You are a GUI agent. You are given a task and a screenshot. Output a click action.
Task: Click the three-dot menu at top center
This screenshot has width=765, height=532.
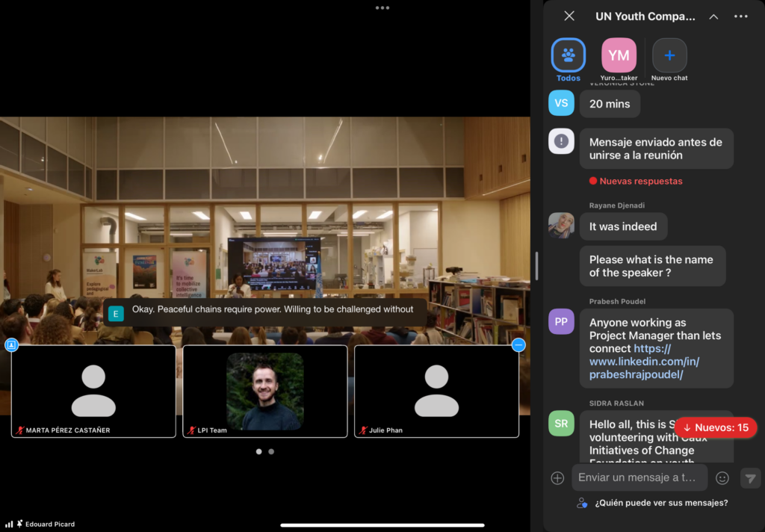coord(382,7)
